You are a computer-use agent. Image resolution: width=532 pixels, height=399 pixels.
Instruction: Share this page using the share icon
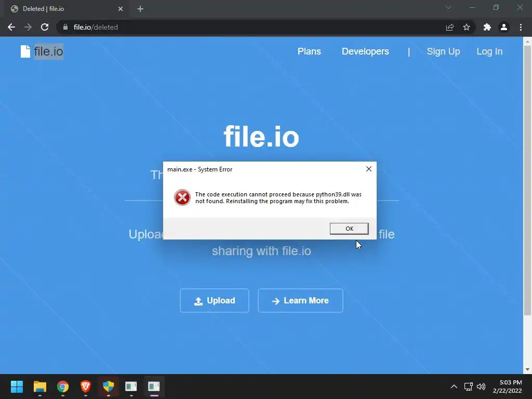pyautogui.click(x=450, y=27)
